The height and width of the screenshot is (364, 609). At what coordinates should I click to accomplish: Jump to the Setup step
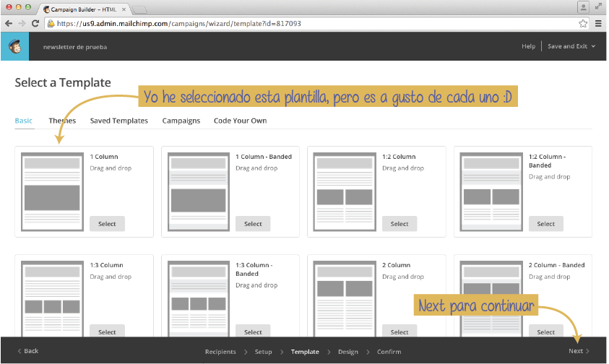coord(263,352)
